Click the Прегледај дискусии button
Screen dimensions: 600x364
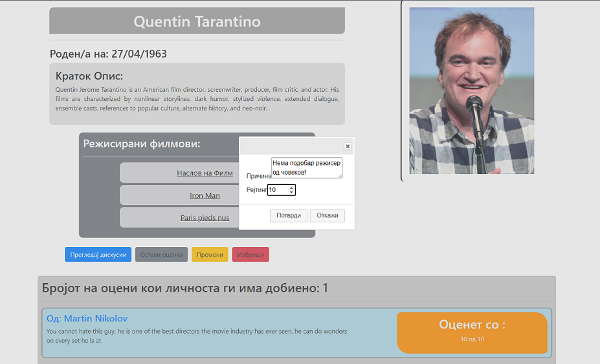coord(98,255)
